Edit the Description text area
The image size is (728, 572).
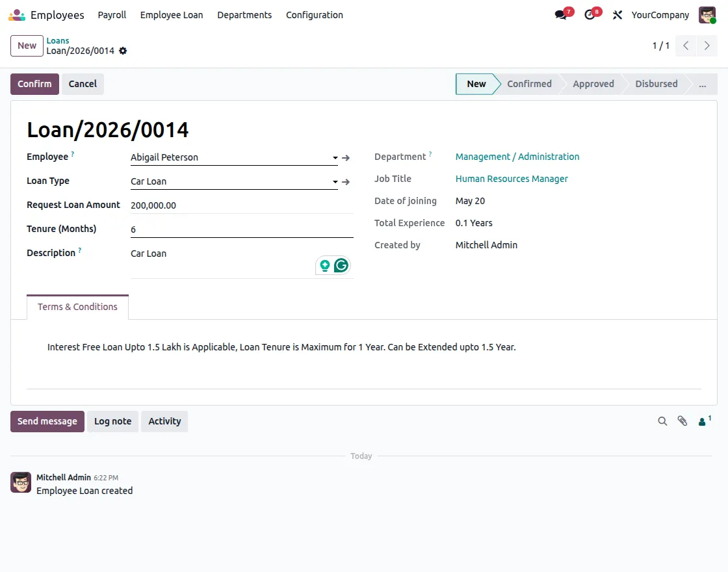pyautogui.click(x=242, y=263)
